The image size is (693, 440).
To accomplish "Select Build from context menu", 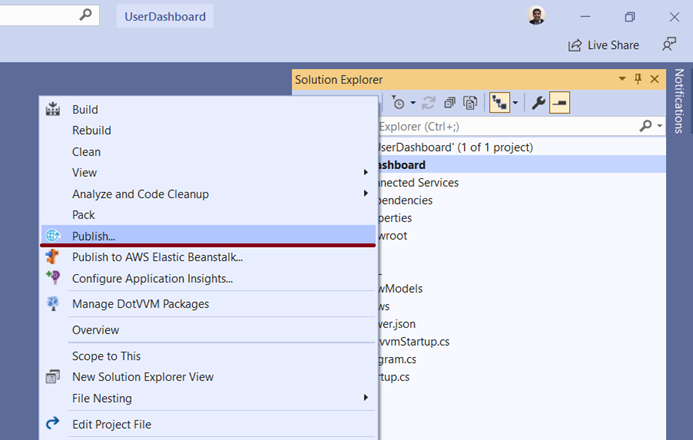I will 208,109.
